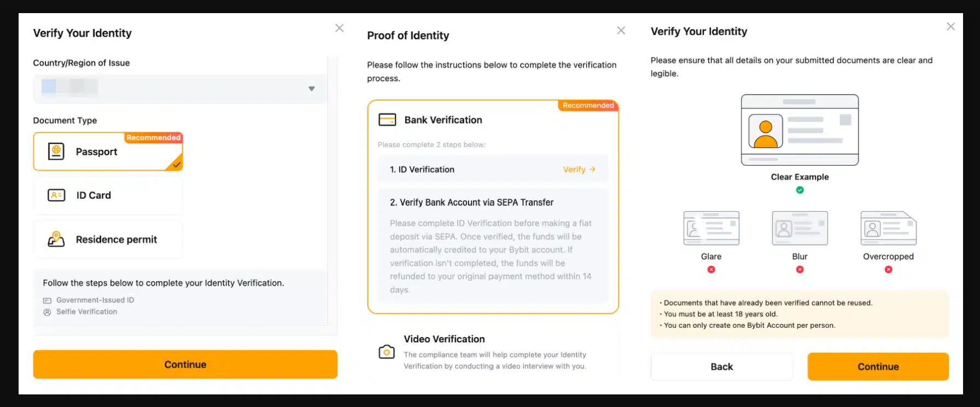Open the Country/Region of Issue dropdown
The height and width of the screenshot is (407, 980).
[311, 88]
